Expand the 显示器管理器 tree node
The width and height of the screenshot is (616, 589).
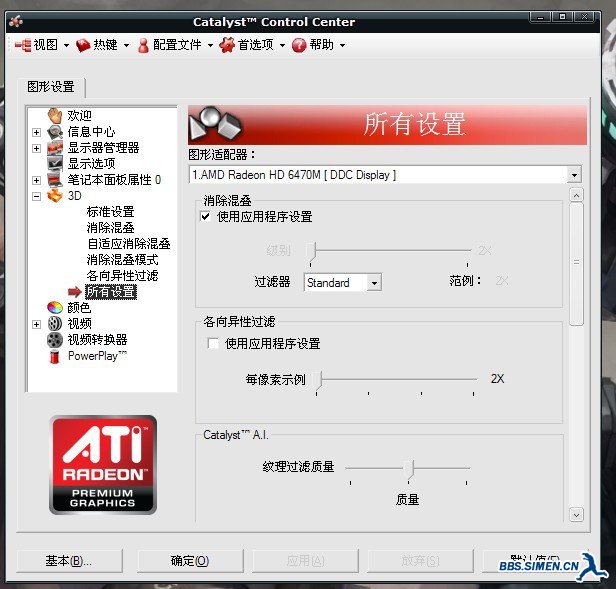click(x=37, y=148)
